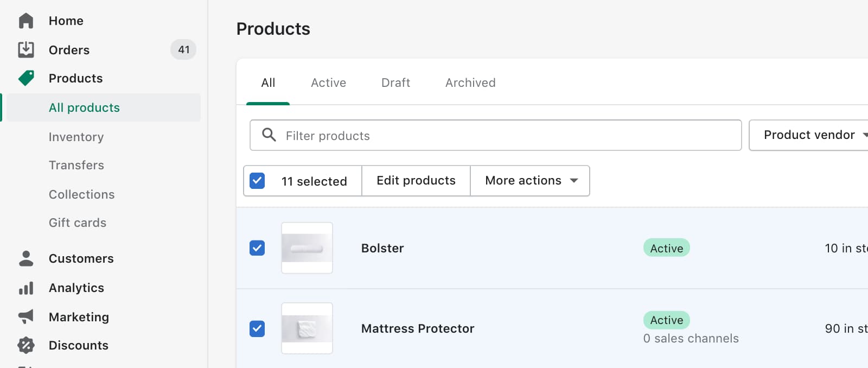Click the Home house icon
Screen dimensions: 868x368
click(x=26, y=21)
